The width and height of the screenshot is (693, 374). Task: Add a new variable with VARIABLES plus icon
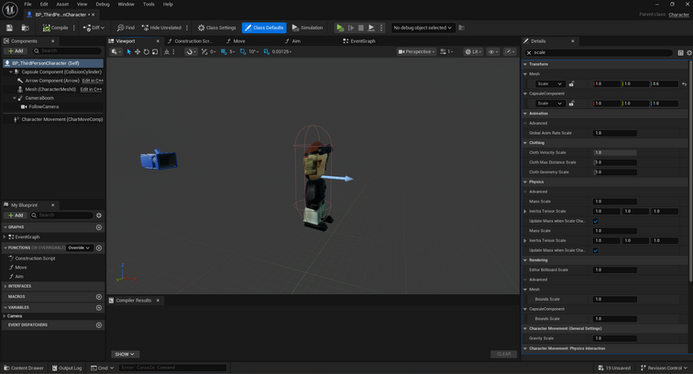[99, 308]
